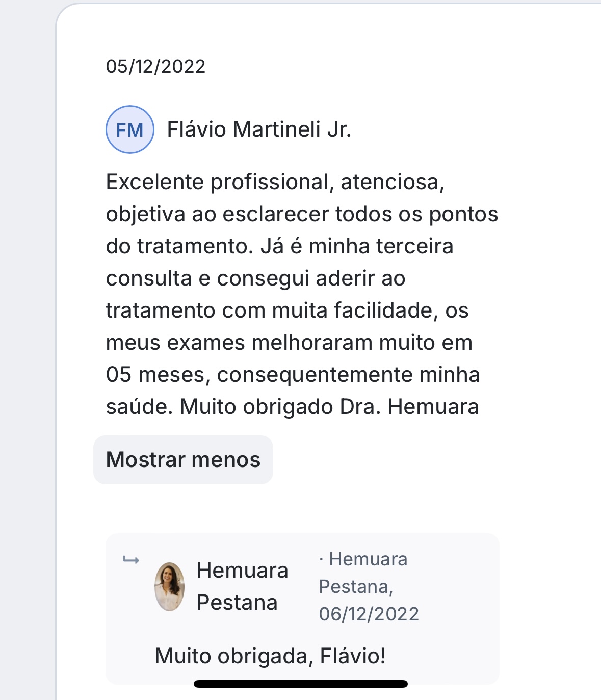Open Hemuara Pestana name in reply

pyautogui.click(x=242, y=586)
